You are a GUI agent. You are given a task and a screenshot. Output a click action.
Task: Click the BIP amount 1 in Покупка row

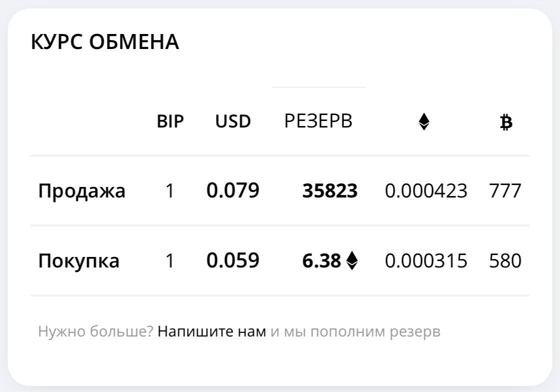pos(170,260)
